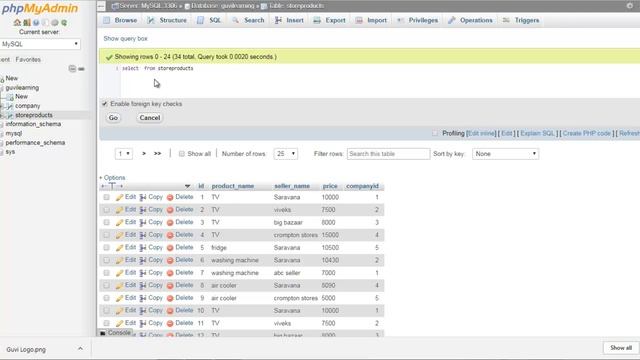
Task: Click the downloads bar Show all button
Action: tap(621, 348)
